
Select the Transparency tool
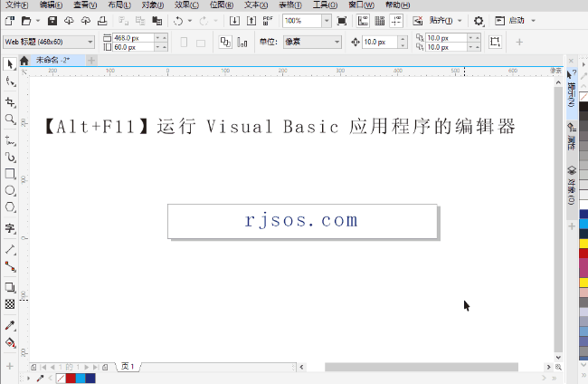[x=10, y=304]
